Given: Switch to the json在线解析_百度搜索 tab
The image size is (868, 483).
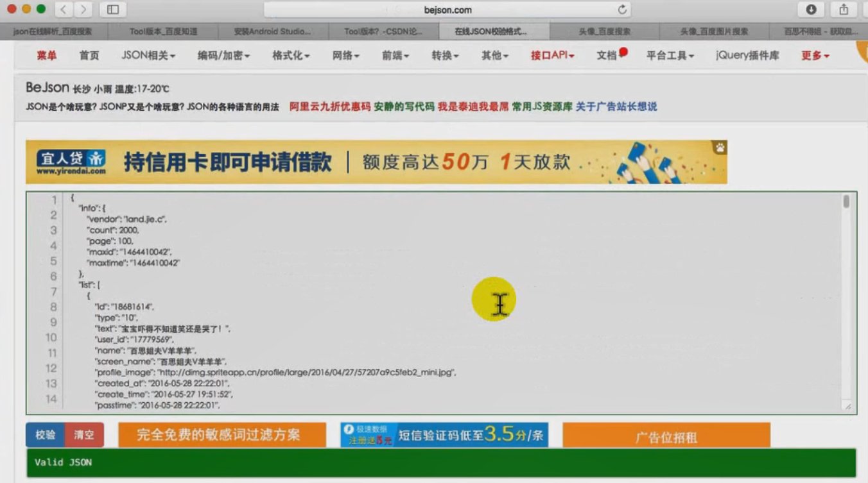Looking at the screenshot, I should (54, 31).
